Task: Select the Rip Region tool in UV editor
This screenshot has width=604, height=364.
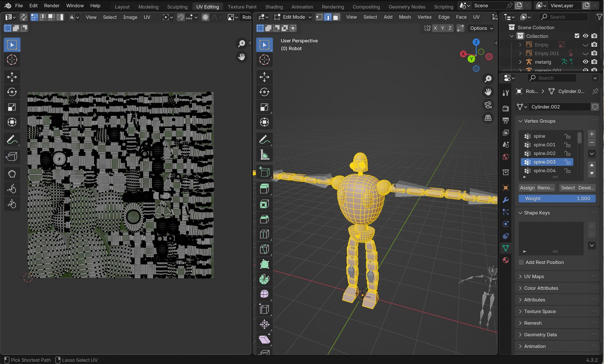Action: (x=12, y=156)
